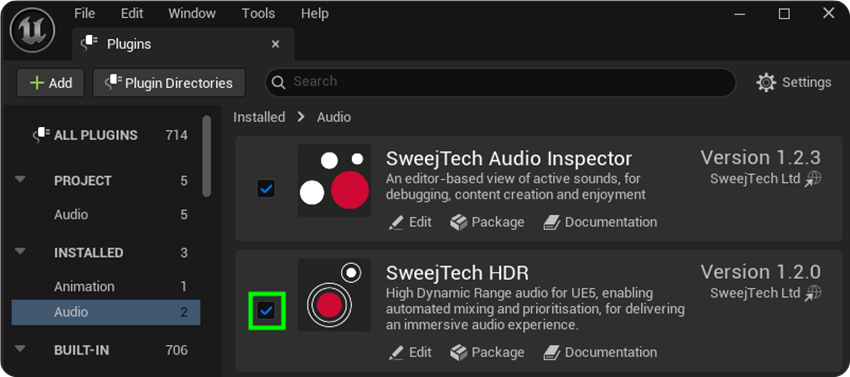
Task: Open the File menu
Action: pyautogui.click(x=85, y=14)
